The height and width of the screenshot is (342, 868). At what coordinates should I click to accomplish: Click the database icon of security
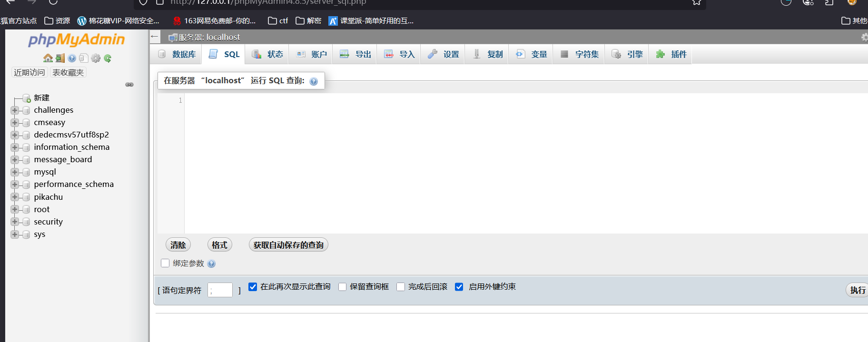pyautogui.click(x=26, y=222)
